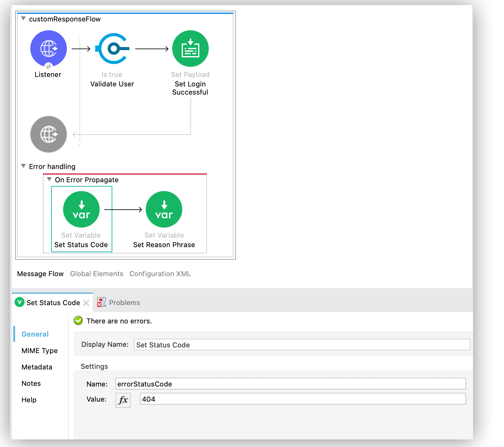Screen dimensions: 504x447
Task: Select the Set Login Successful payload icon
Action: (x=190, y=49)
